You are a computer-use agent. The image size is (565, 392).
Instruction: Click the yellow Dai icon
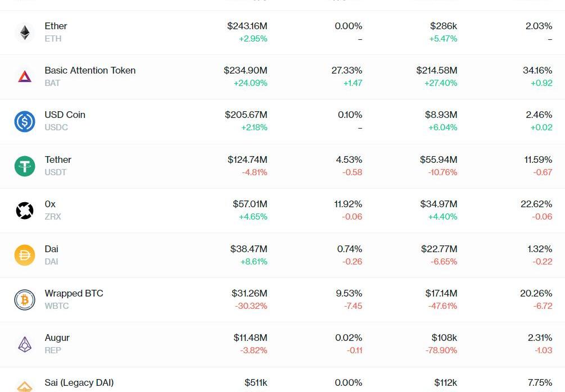click(25, 256)
